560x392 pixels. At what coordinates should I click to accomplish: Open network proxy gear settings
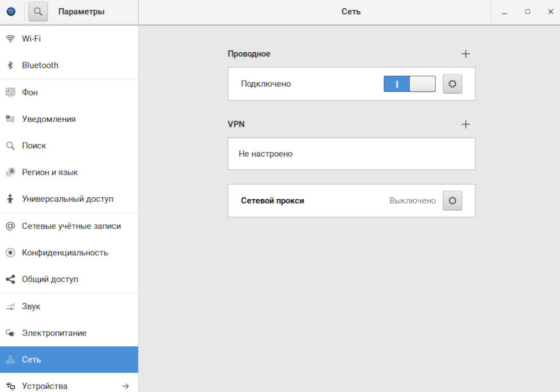(x=452, y=200)
